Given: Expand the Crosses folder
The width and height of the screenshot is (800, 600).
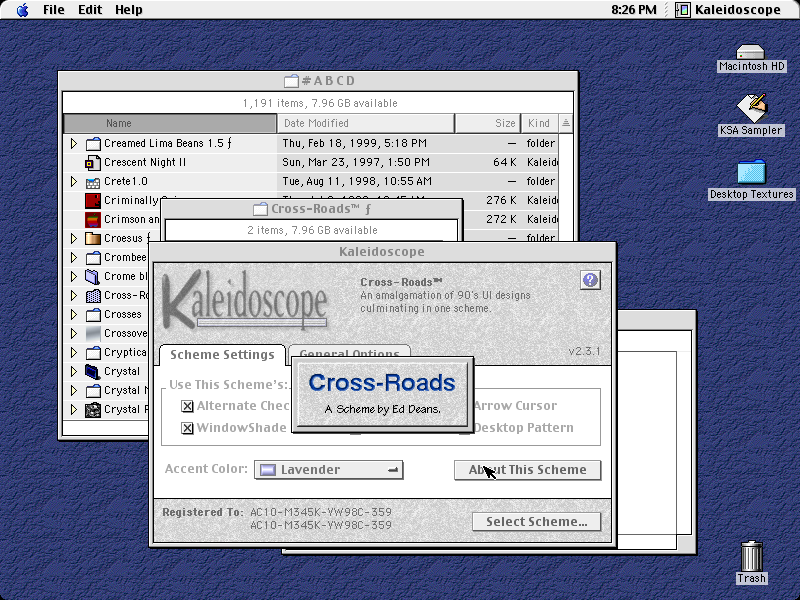Looking at the screenshot, I should (74, 315).
